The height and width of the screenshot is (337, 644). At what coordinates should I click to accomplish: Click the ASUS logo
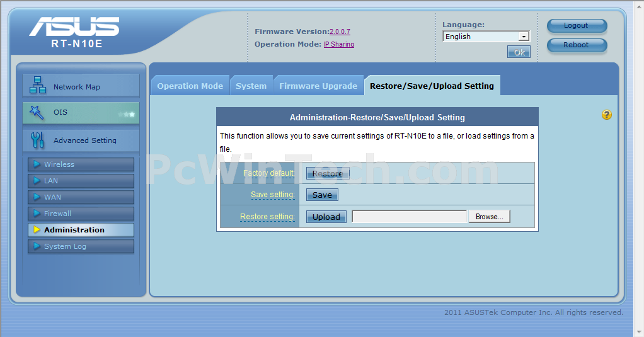click(x=74, y=26)
